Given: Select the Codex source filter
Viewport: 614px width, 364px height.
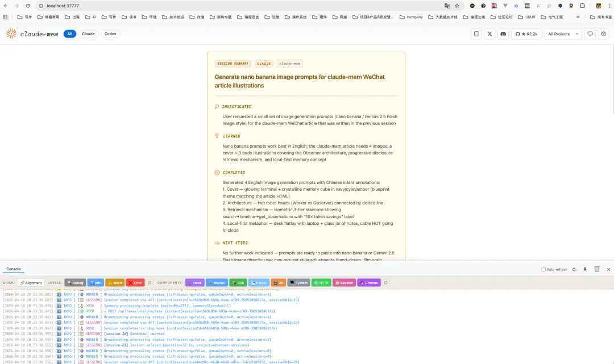Looking at the screenshot, I should click(110, 34).
